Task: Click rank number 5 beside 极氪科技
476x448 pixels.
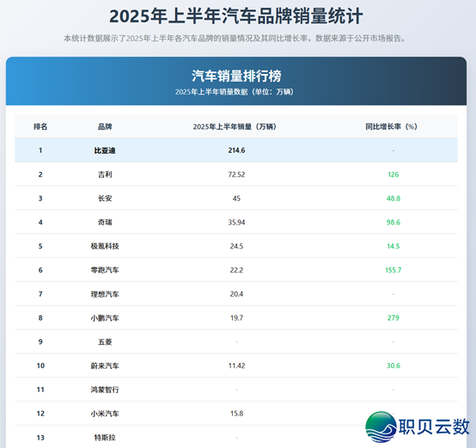Action: pos(40,246)
